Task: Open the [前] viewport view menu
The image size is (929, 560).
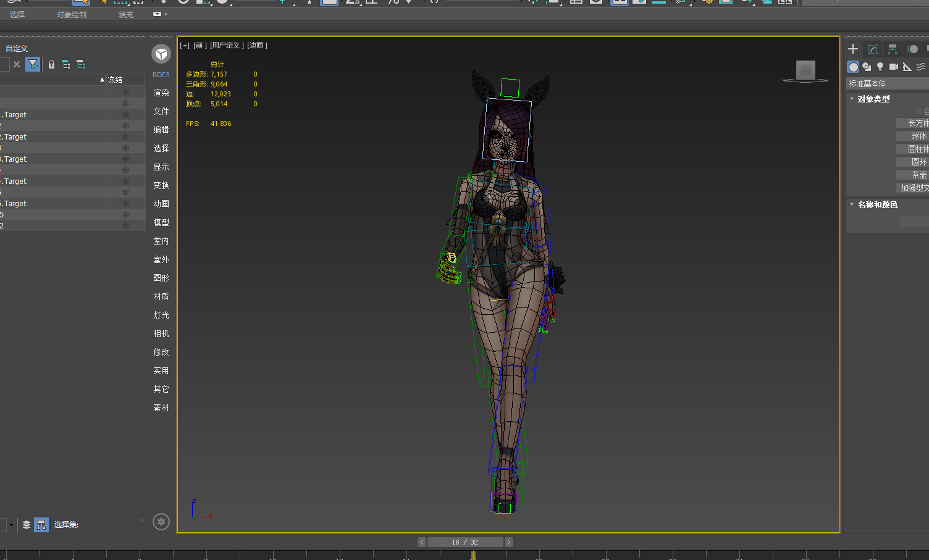Action: coord(200,45)
